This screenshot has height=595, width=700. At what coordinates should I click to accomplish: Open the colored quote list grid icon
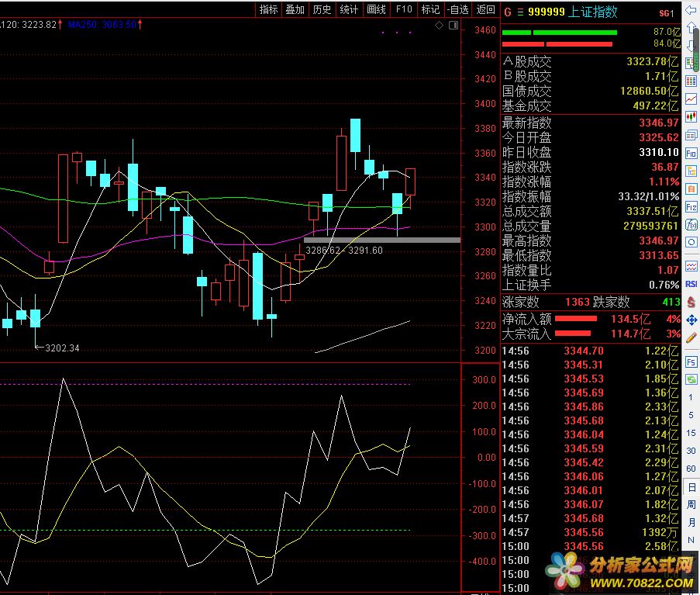coord(691,81)
